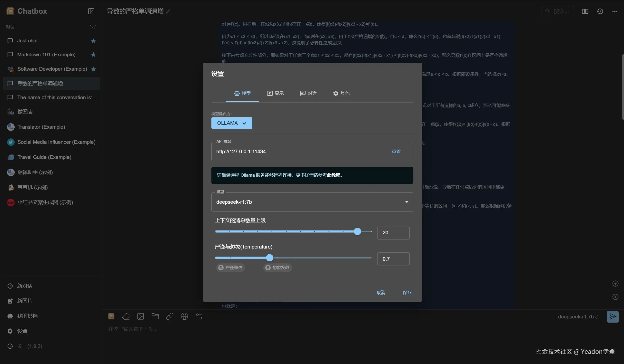This screenshot has width=624, height=364.
Task: Open the history clock icon in the top bar
Action: tap(600, 11)
